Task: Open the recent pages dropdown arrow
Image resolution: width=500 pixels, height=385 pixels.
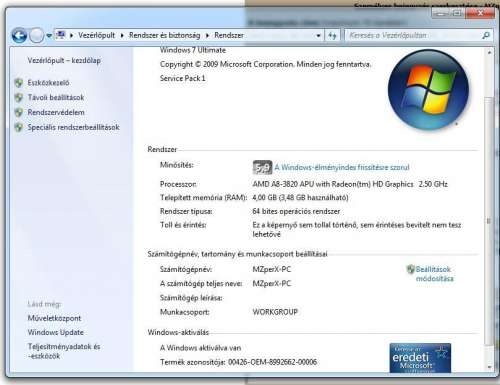Action: click(x=49, y=36)
